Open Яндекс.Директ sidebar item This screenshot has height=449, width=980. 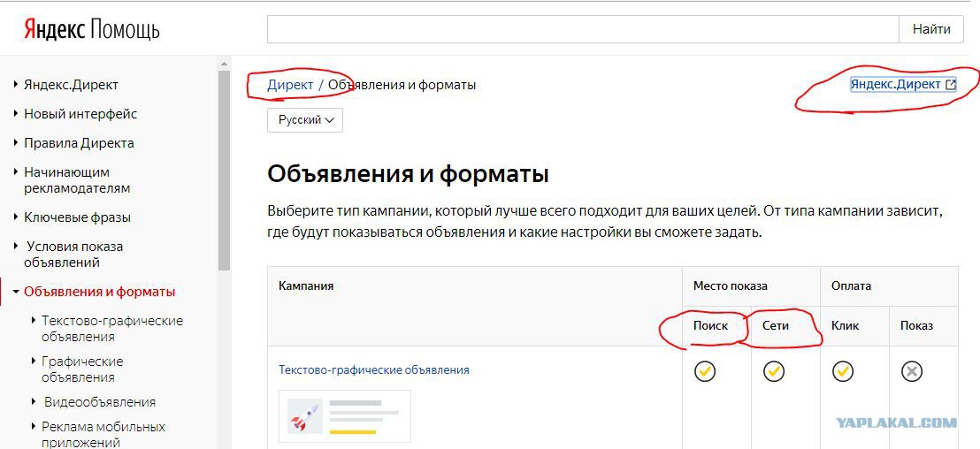pyautogui.click(x=72, y=85)
